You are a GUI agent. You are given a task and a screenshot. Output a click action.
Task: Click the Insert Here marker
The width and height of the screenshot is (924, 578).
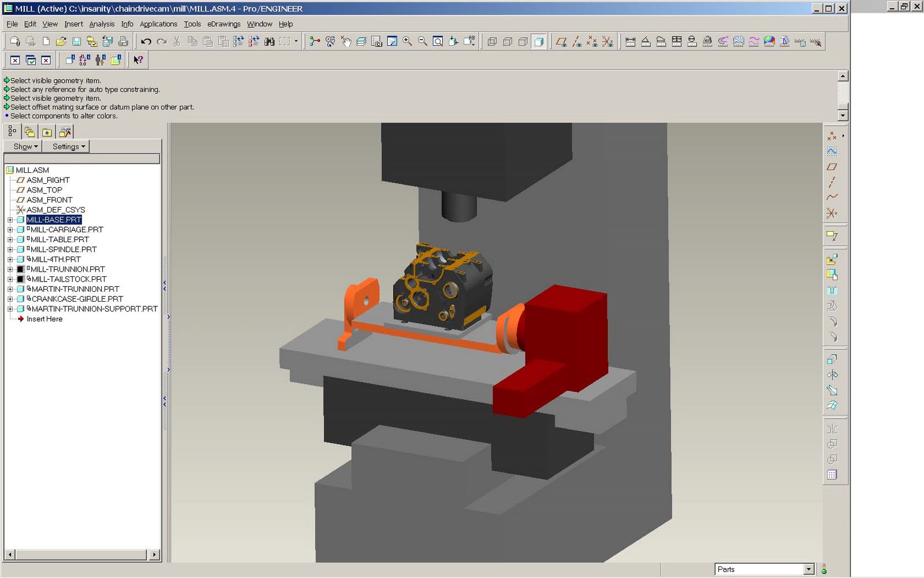pyautogui.click(x=44, y=319)
